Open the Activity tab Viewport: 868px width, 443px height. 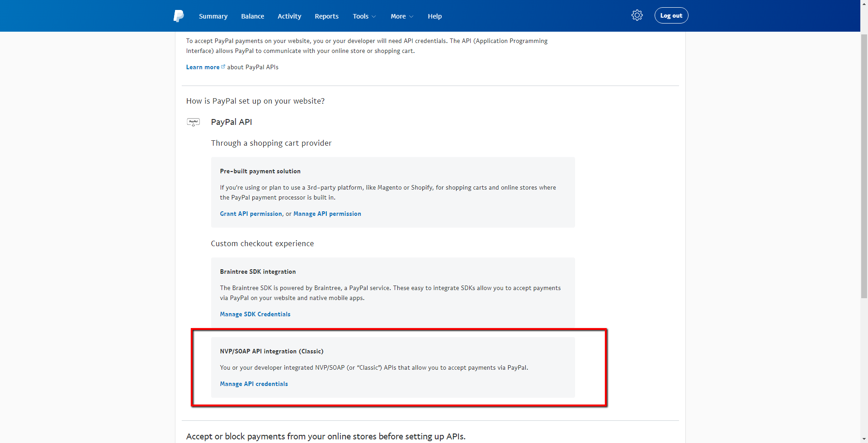coord(289,16)
